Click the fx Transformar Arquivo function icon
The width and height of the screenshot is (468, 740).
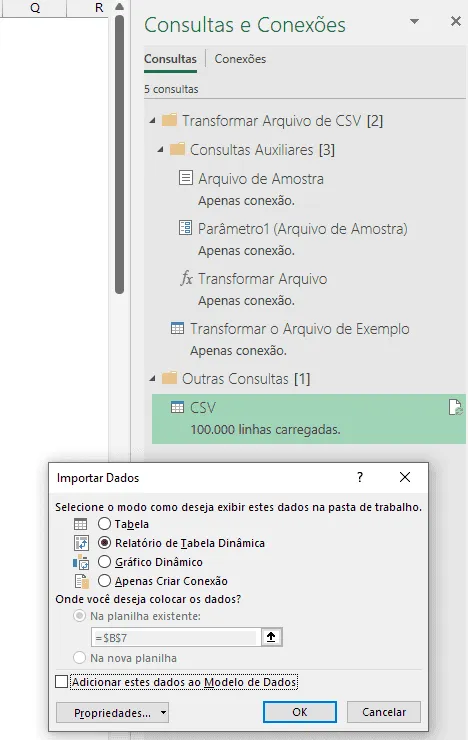pyautogui.click(x=186, y=278)
